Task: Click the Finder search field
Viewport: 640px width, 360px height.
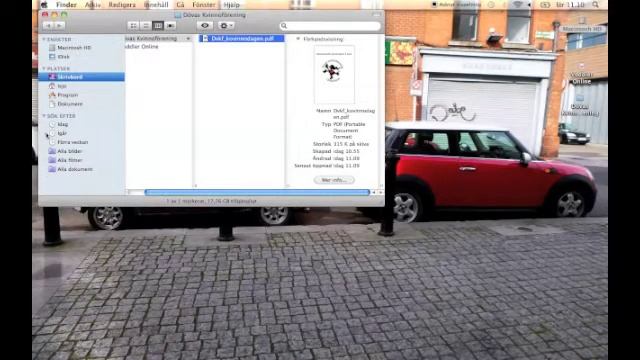Action: (330, 26)
